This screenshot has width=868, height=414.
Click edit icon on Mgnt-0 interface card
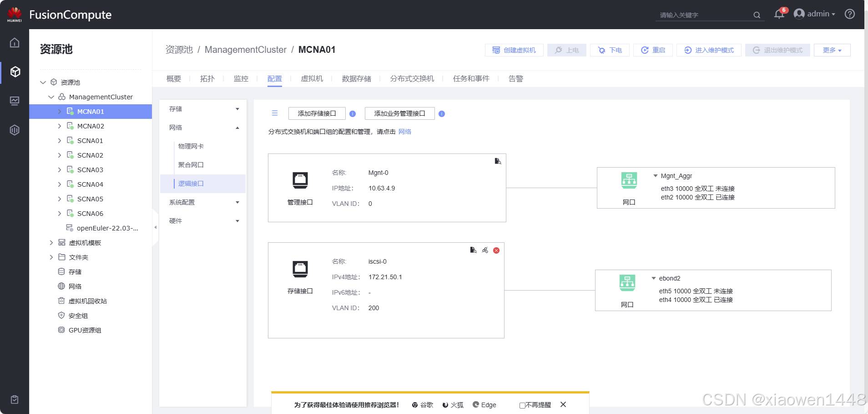pyautogui.click(x=498, y=161)
